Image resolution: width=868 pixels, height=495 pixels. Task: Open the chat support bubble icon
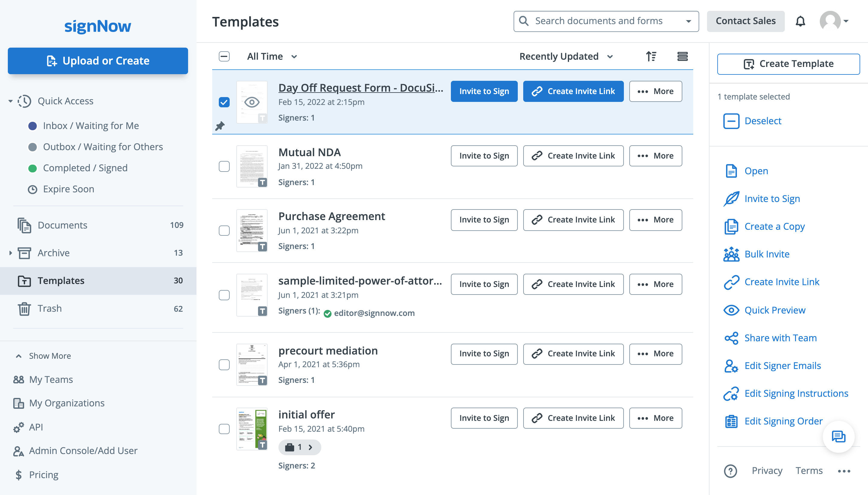[838, 437]
